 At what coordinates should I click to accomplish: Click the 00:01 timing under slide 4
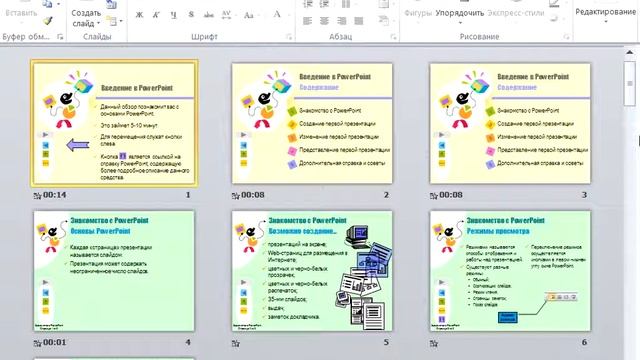coord(55,342)
